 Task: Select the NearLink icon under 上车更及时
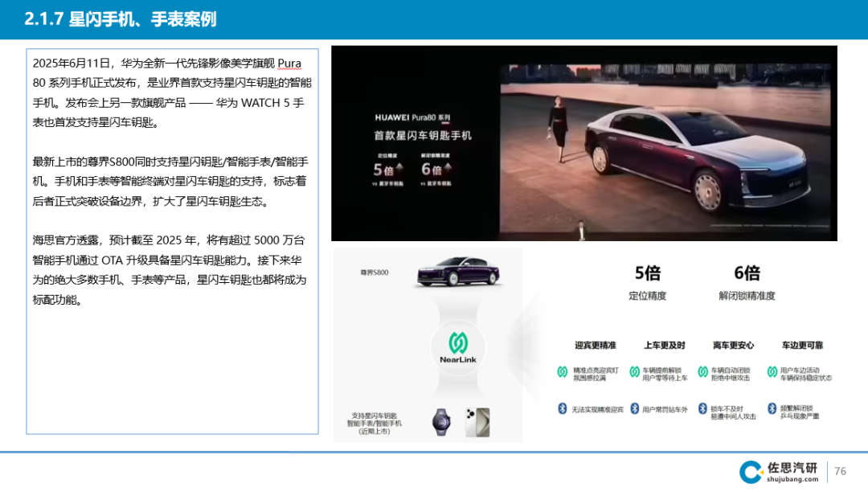[x=634, y=371]
